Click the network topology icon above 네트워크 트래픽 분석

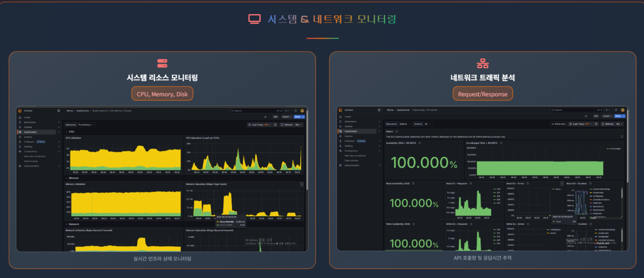click(482, 63)
